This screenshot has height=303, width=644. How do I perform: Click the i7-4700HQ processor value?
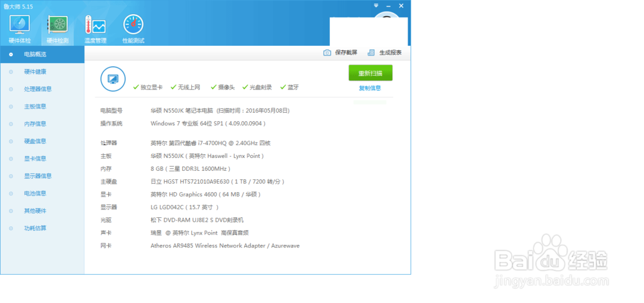pos(211,143)
